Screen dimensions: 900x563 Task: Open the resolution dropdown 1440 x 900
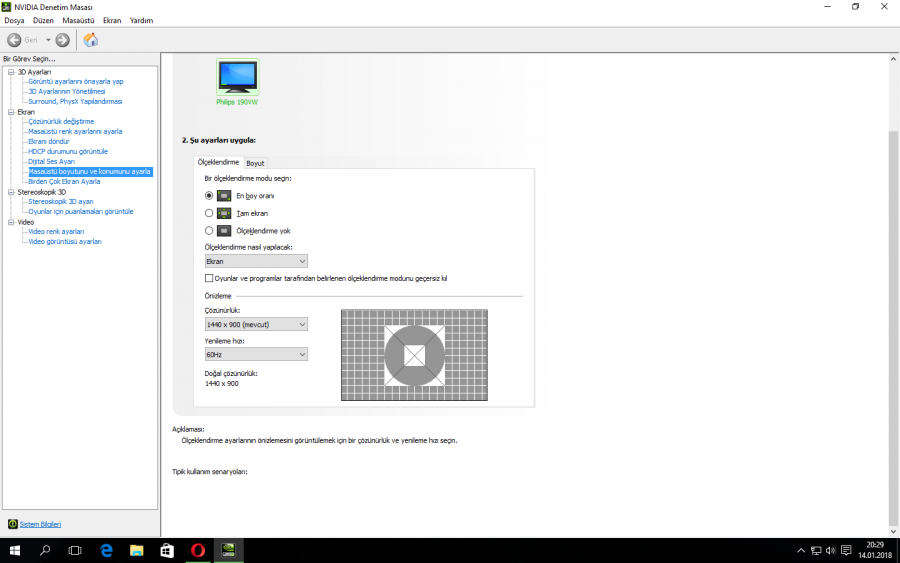[256, 324]
